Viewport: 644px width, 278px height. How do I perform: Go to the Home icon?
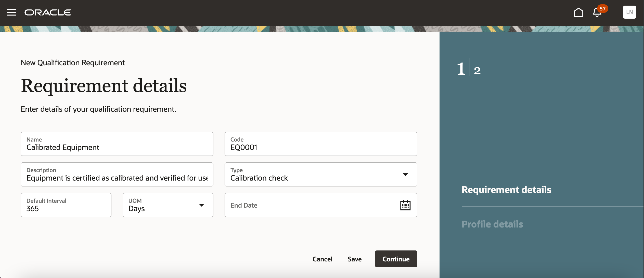pos(578,12)
